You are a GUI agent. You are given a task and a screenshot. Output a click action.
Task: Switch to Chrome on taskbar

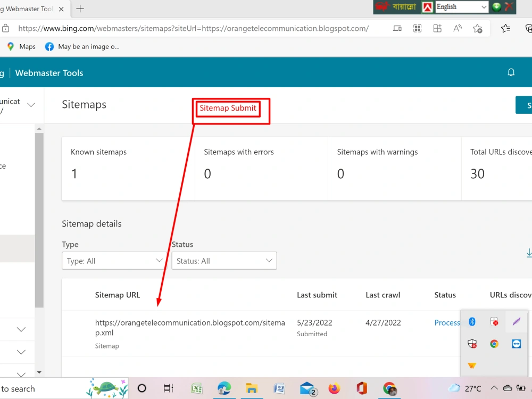point(389,388)
